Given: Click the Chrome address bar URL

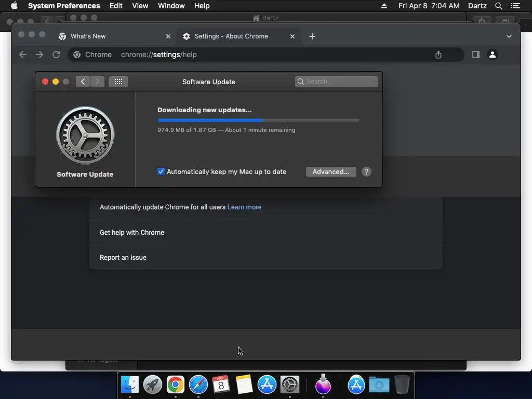Looking at the screenshot, I should tap(159, 55).
